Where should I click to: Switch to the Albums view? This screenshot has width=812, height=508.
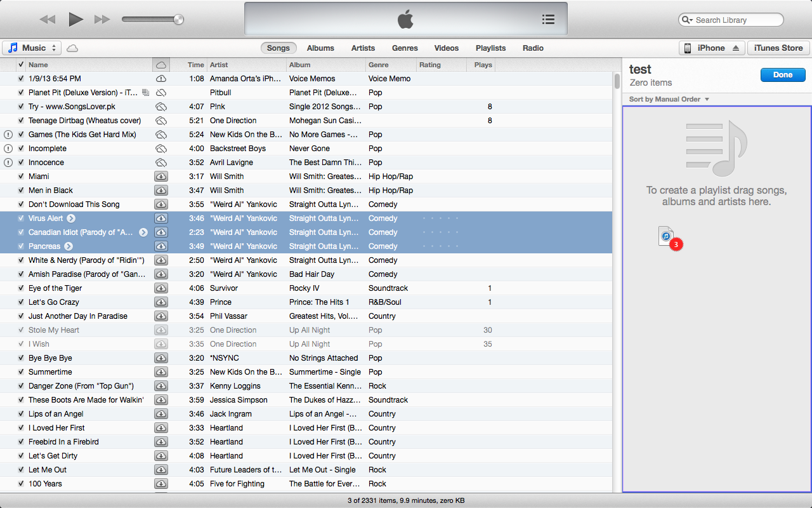pos(320,48)
